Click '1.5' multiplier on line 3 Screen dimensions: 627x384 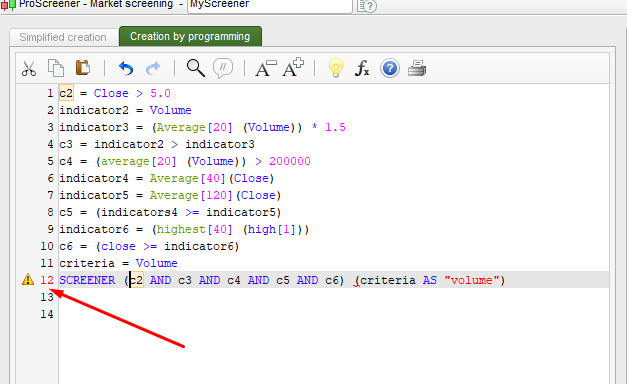335,127
